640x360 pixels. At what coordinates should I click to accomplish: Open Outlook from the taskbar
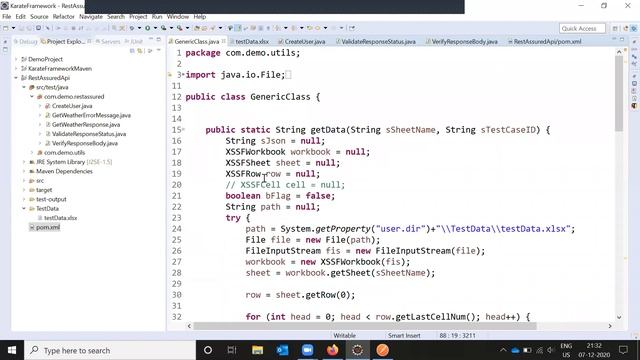coord(282,350)
